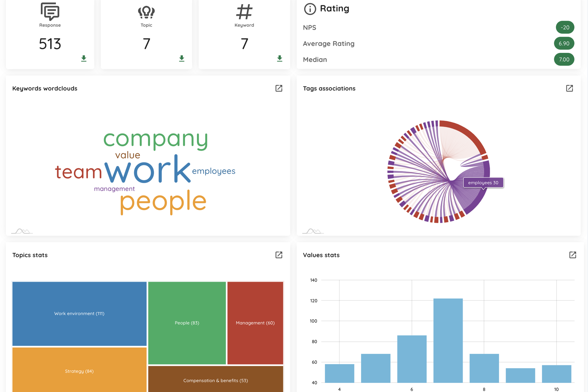The height and width of the screenshot is (392, 588).
Task: Expand the Values stats bar chart
Action: [x=572, y=255]
